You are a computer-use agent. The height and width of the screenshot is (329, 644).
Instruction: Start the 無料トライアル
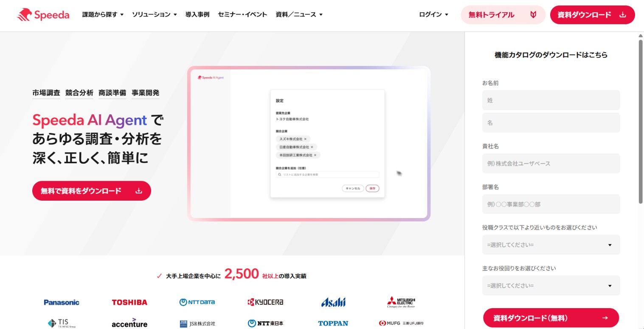pos(503,15)
